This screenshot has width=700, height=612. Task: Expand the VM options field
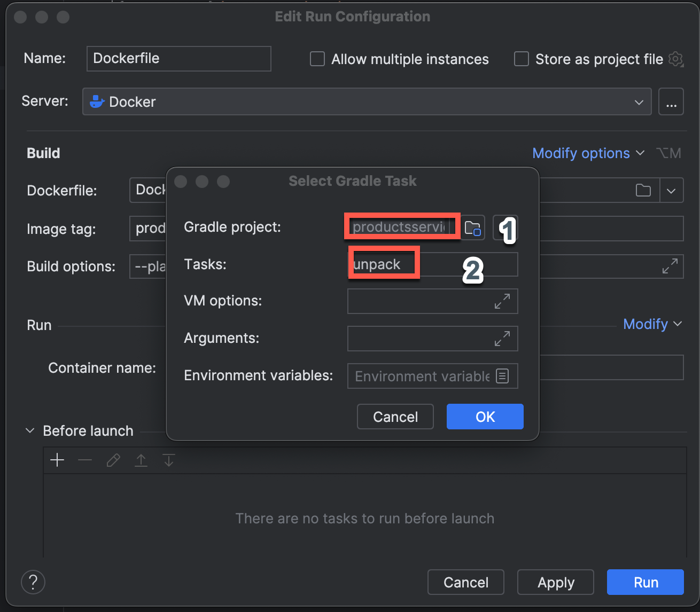point(502,301)
